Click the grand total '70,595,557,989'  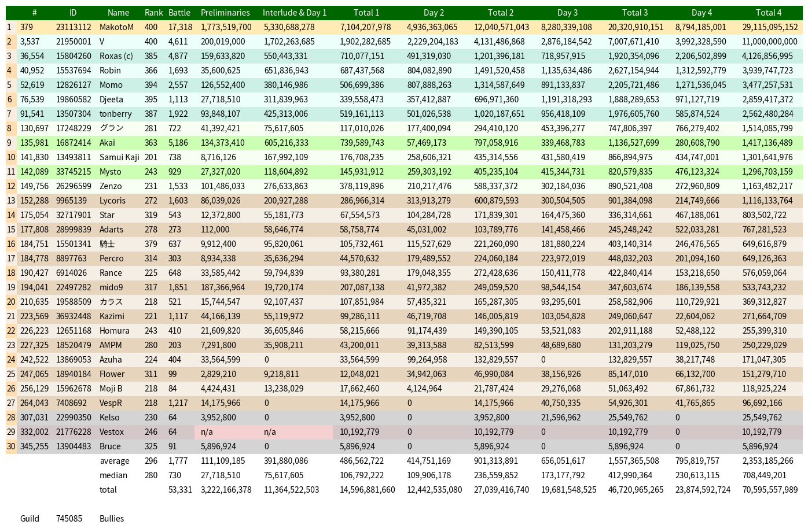tap(770, 490)
